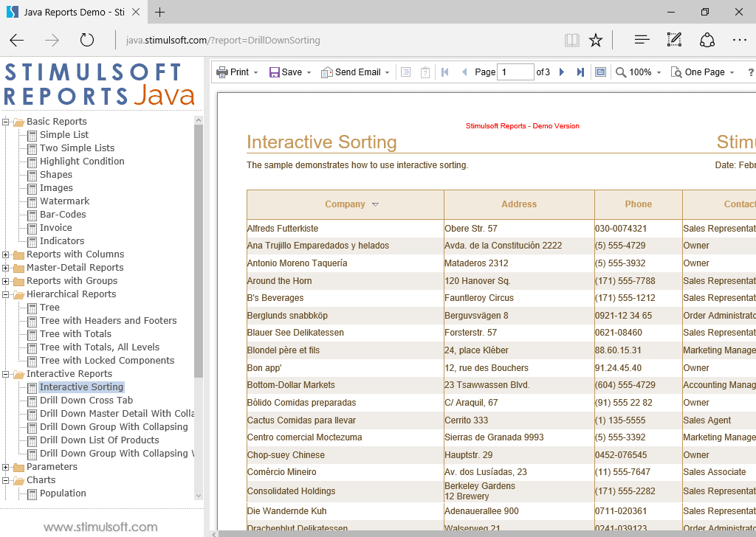Open the Tree with Totals report
Image resolution: width=756 pixels, height=537 pixels.
[x=75, y=333]
